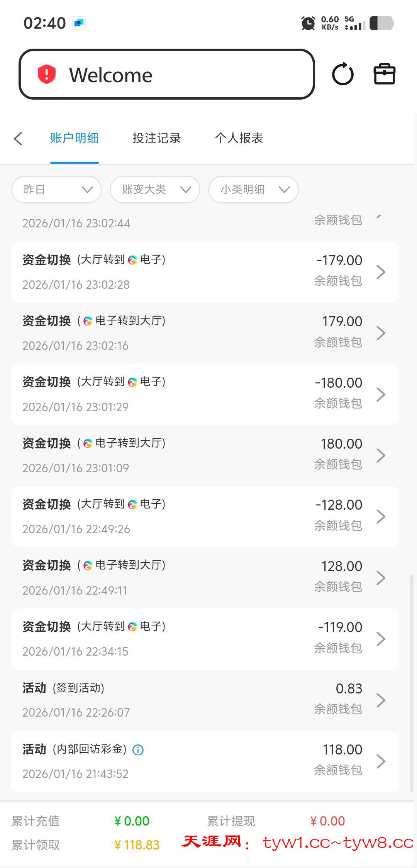This screenshot has height=868, width=417.
Task: Tap the alarm clock status icon
Action: 308,23
